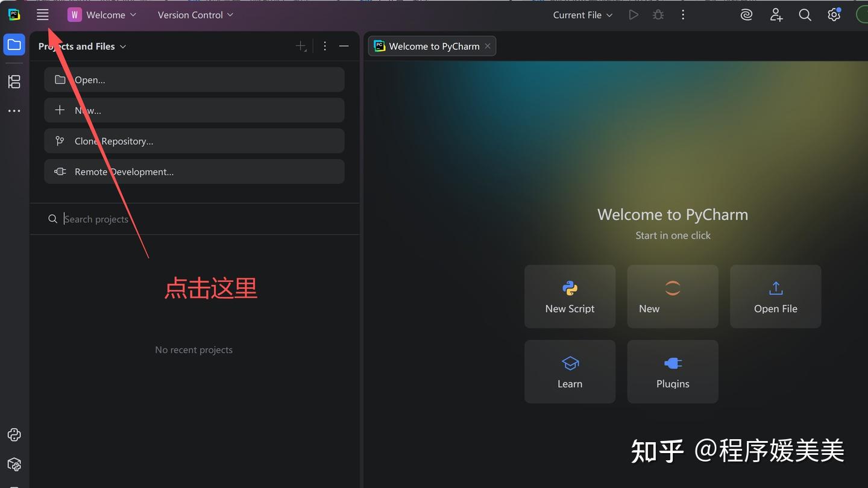The image size is (868, 488).
Task: Click the Learn tile
Action: pos(570,372)
